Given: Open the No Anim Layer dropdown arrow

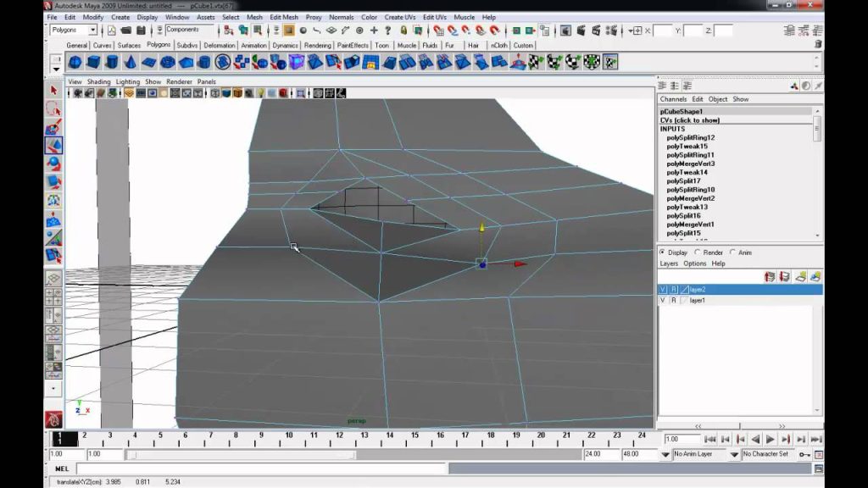Looking at the screenshot, I should click(665, 454).
